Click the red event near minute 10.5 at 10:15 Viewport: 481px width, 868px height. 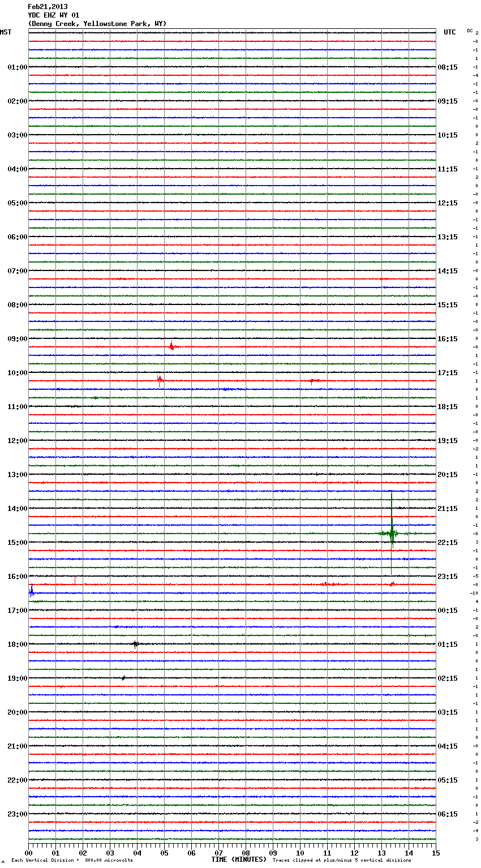tap(313, 381)
